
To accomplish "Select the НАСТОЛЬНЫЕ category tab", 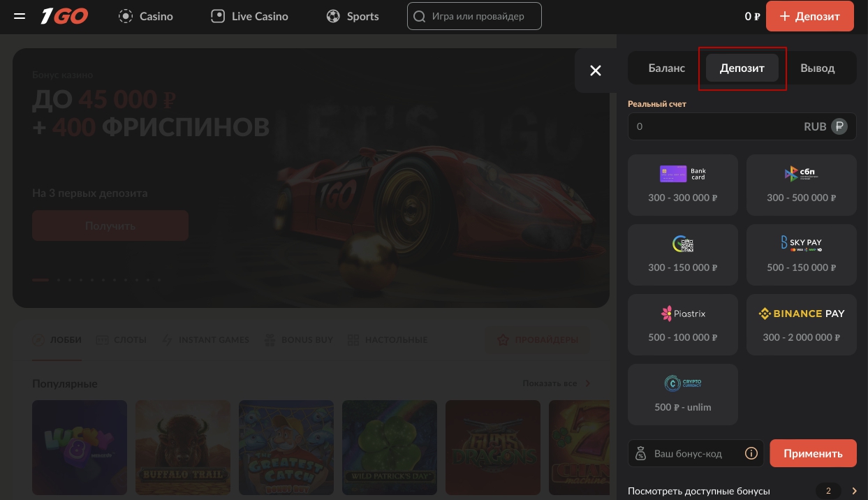I will pyautogui.click(x=387, y=340).
